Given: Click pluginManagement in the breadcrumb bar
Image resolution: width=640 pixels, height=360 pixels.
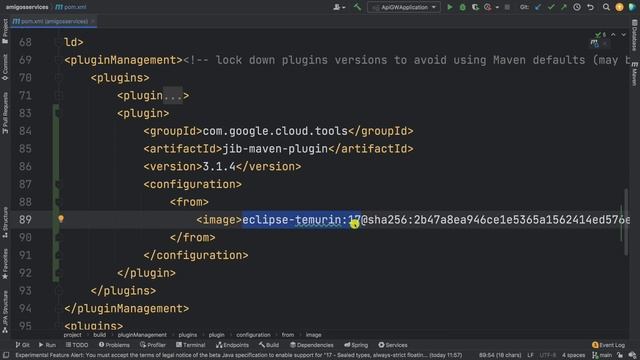Looking at the screenshot, I should pos(142,335).
